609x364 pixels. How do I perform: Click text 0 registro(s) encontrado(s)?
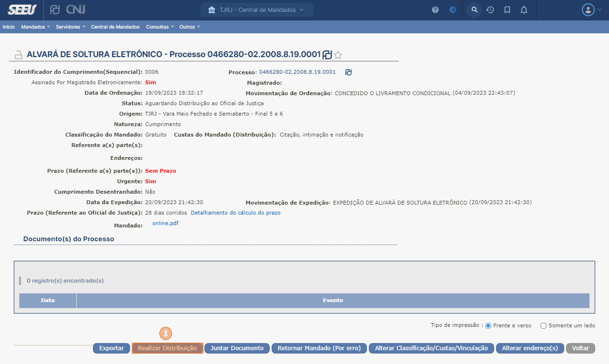(x=65, y=281)
